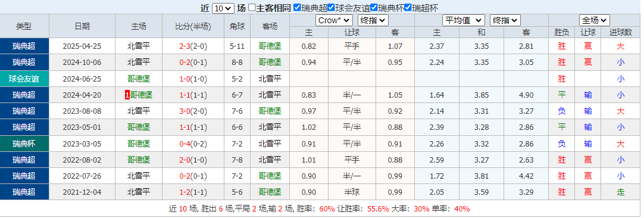
Task: Click 北雪平 home team on 2024-10-06
Action: tap(139, 63)
